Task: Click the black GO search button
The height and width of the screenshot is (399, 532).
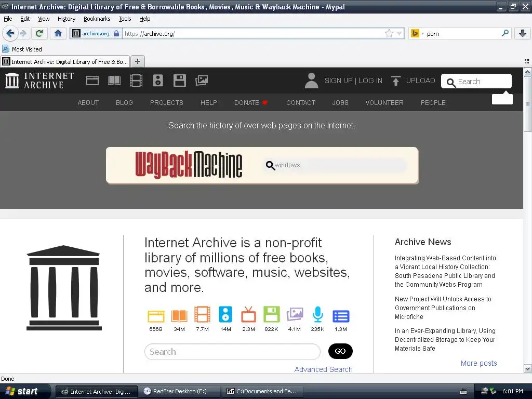Action: (x=340, y=351)
